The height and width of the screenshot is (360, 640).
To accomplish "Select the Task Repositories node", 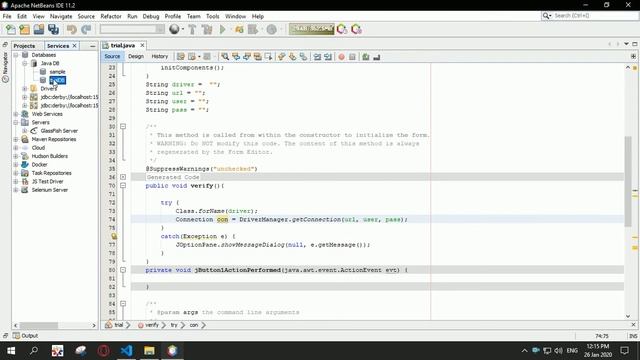I will (x=51, y=173).
